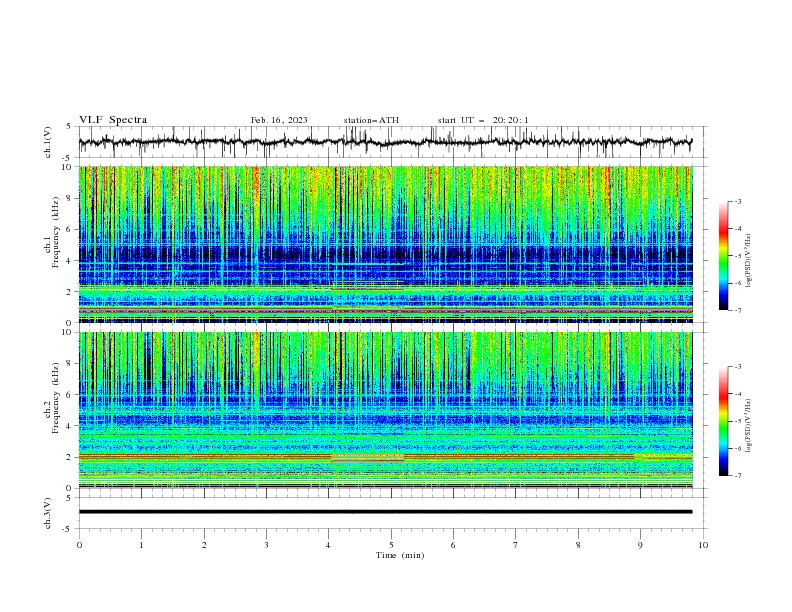Click the ch.1 voltage waveform trace
This screenshot has width=792, height=612.
385,142
